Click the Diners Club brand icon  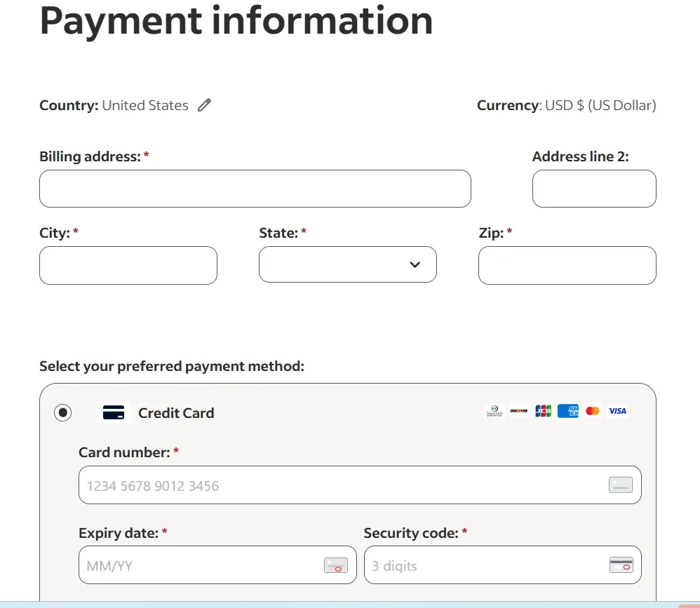tap(494, 411)
